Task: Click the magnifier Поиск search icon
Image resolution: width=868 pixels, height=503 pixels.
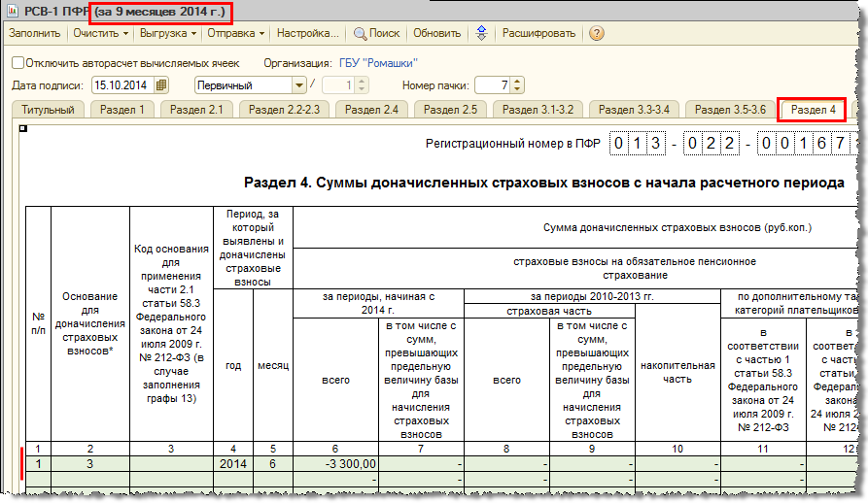Action: [360, 34]
